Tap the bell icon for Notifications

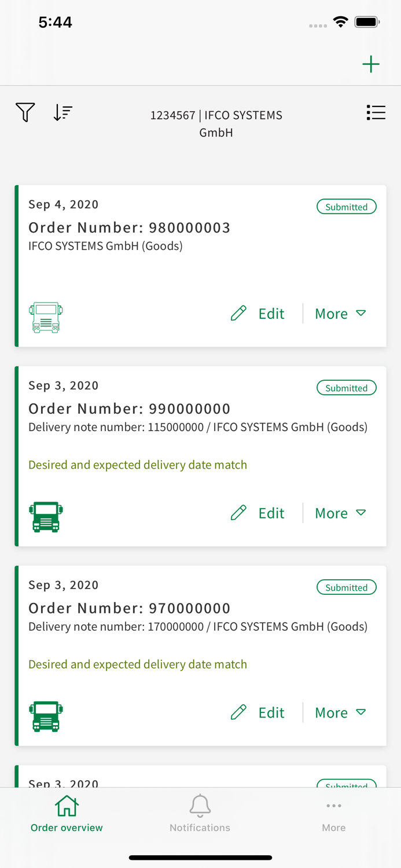[x=200, y=805]
